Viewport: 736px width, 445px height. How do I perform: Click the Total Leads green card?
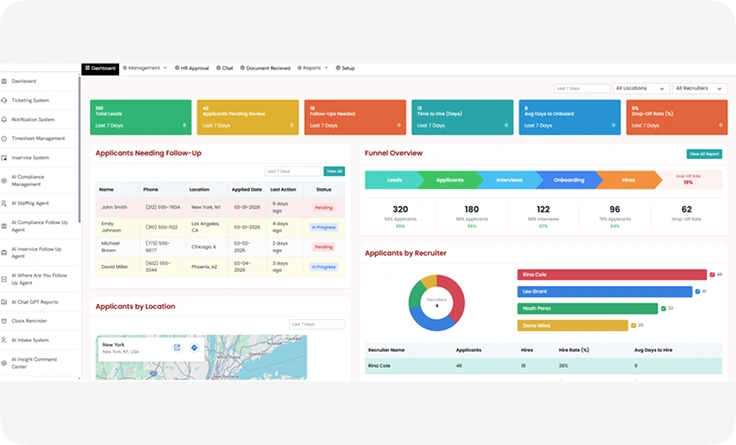pos(141,117)
